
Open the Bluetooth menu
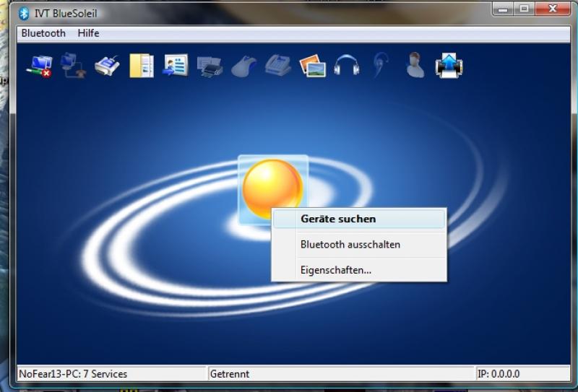43,33
